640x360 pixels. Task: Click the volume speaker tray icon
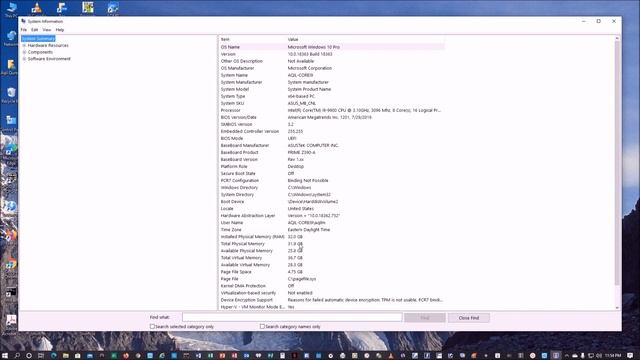(x=599, y=356)
